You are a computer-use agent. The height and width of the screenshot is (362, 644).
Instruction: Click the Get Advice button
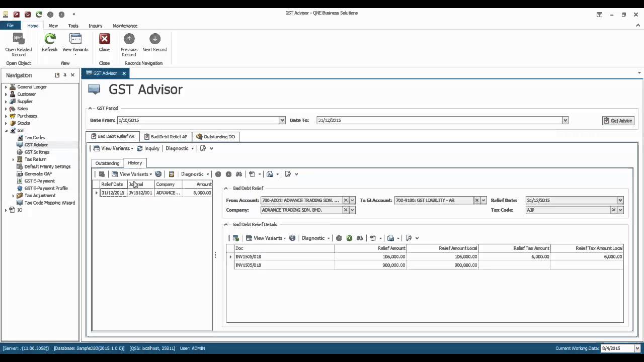click(x=618, y=121)
